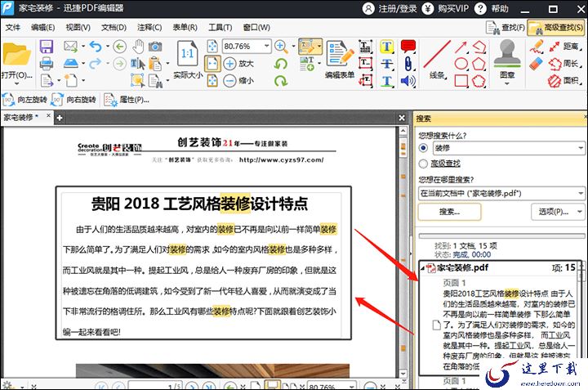Expand the zoom percentage 80.76% dropdown
This screenshot has height=390, width=588.
[x=266, y=46]
